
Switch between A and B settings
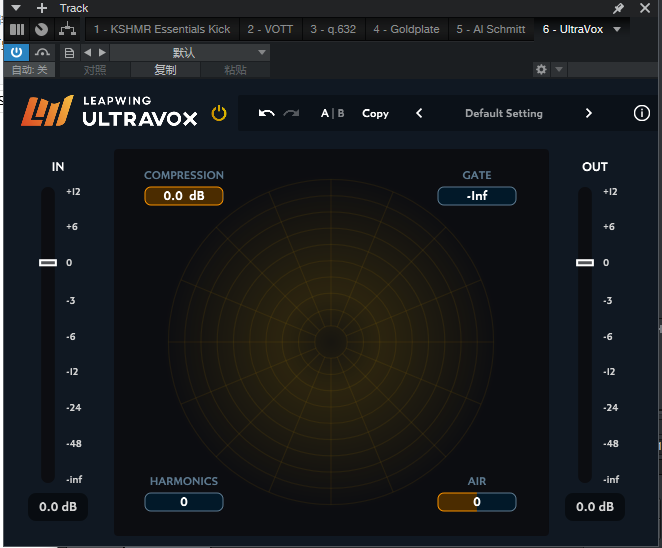click(x=333, y=113)
